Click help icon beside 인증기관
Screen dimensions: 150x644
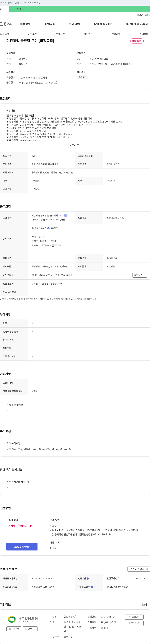point(88,579)
